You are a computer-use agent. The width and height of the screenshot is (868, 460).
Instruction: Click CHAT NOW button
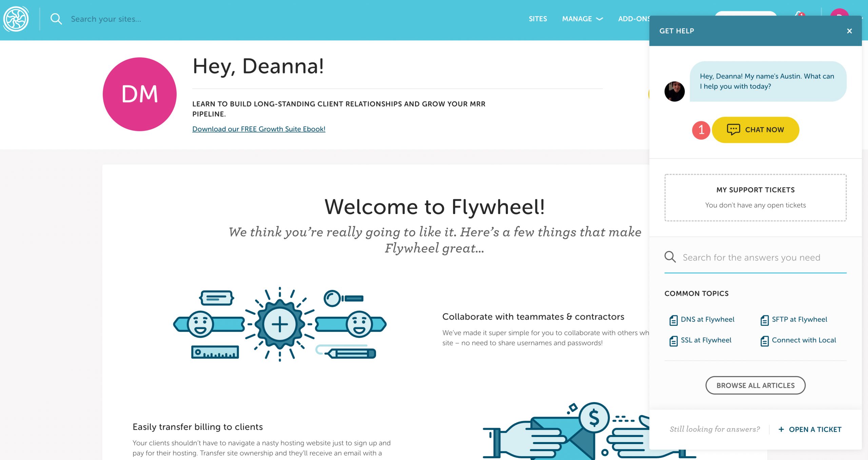755,129
